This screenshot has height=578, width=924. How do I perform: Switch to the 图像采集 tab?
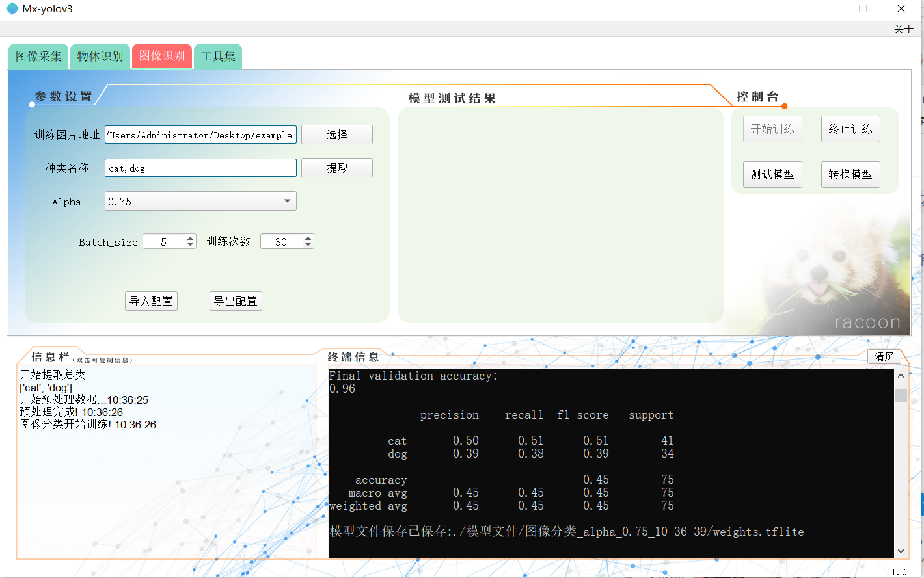pos(38,57)
